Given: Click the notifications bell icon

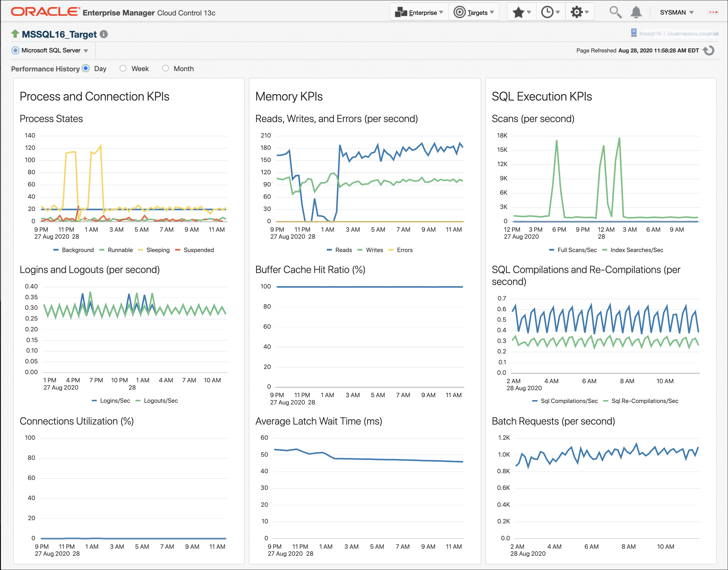Looking at the screenshot, I should (x=636, y=12).
